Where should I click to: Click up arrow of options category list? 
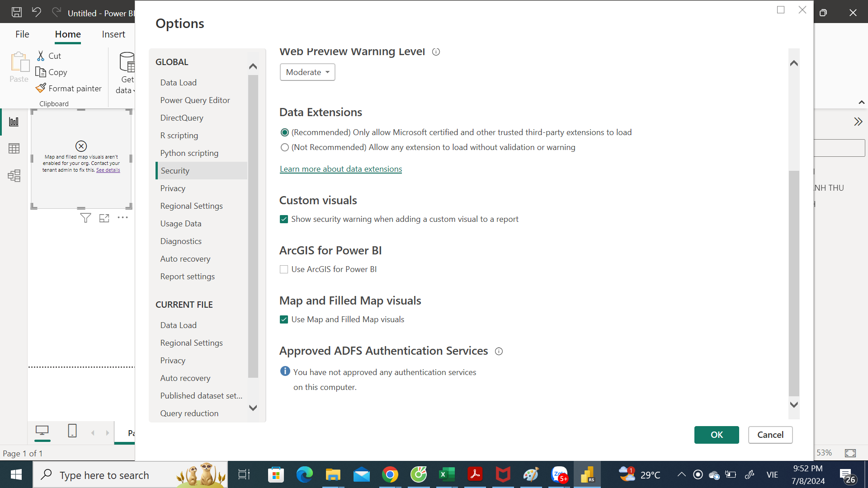[x=253, y=66]
